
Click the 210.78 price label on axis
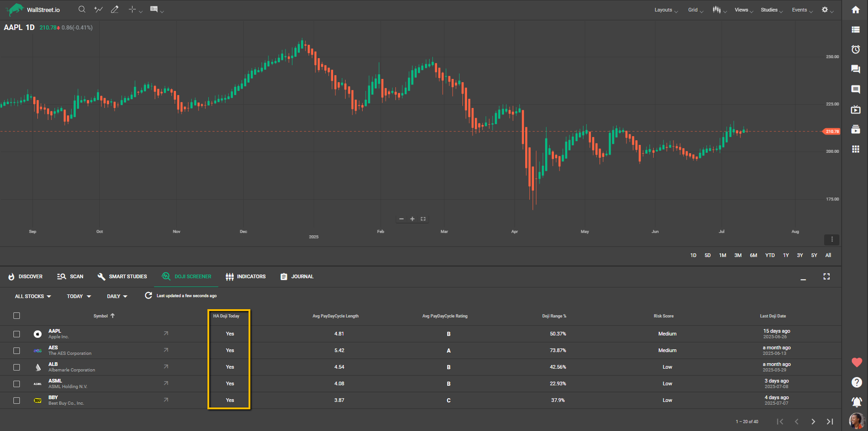pyautogui.click(x=832, y=132)
